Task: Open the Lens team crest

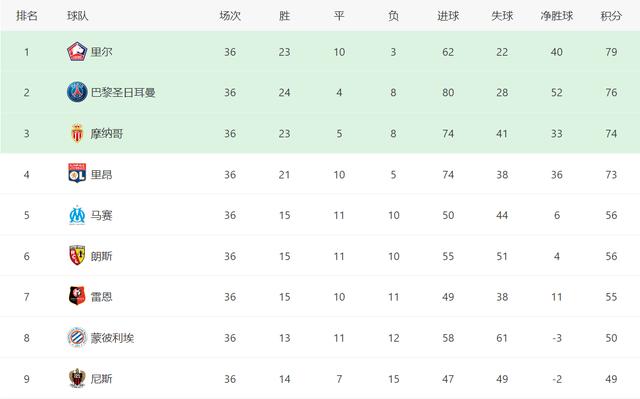Action: (77, 256)
